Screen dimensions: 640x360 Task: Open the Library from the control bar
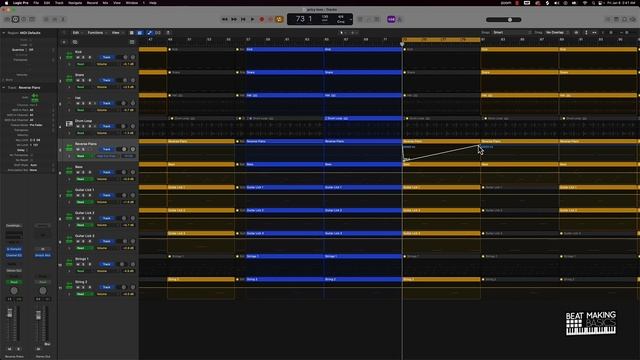pyautogui.click(x=7, y=19)
